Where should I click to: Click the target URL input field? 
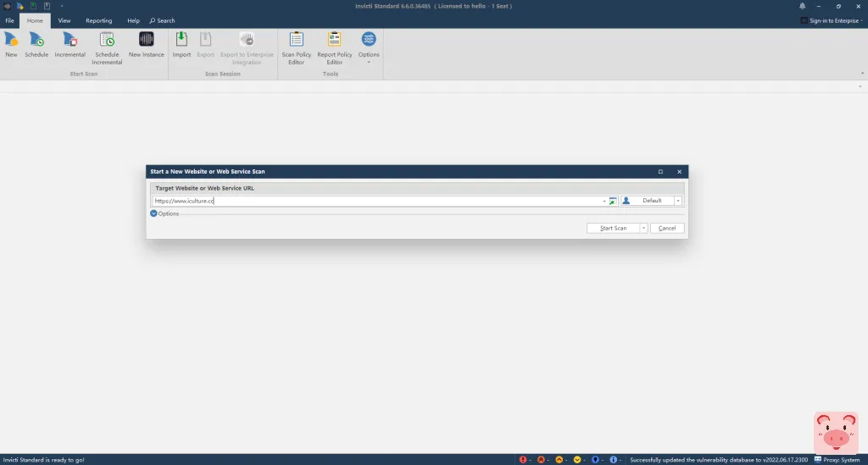click(376, 202)
